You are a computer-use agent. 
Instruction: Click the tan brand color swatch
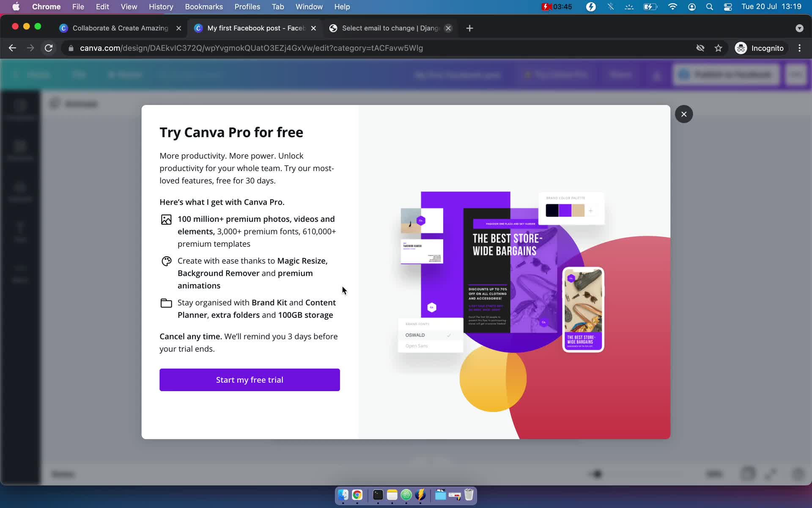click(x=578, y=210)
